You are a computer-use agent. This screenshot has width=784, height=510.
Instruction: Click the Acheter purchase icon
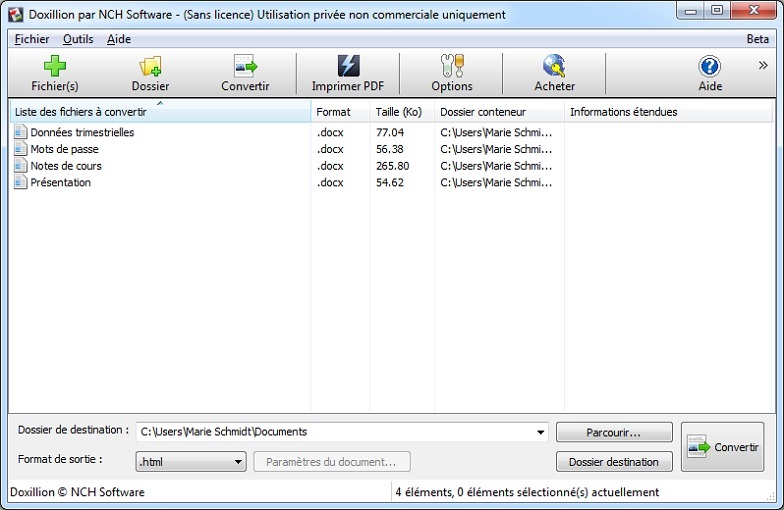554,66
